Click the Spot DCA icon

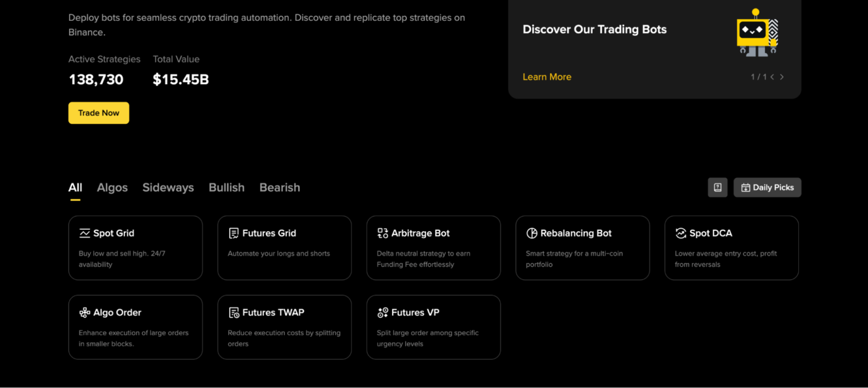tap(680, 233)
